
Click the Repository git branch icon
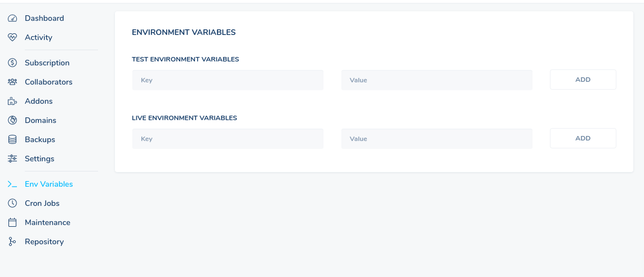[12, 241]
